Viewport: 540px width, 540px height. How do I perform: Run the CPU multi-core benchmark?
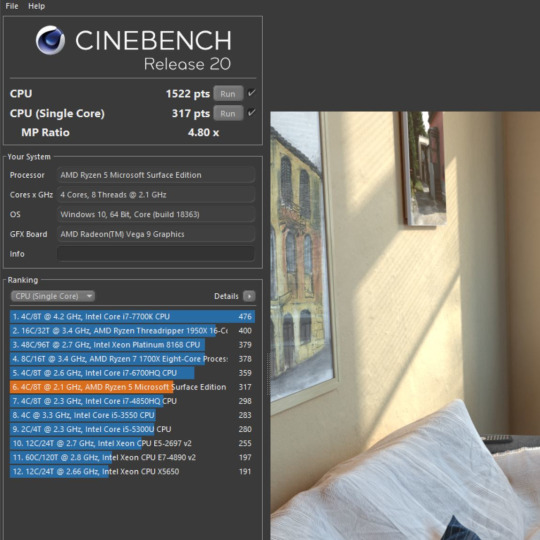coord(228,94)
